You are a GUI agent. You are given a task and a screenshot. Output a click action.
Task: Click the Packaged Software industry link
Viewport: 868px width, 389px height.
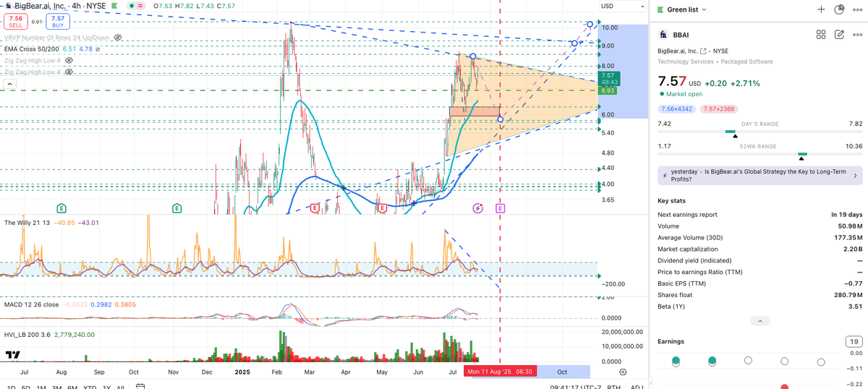746,62
